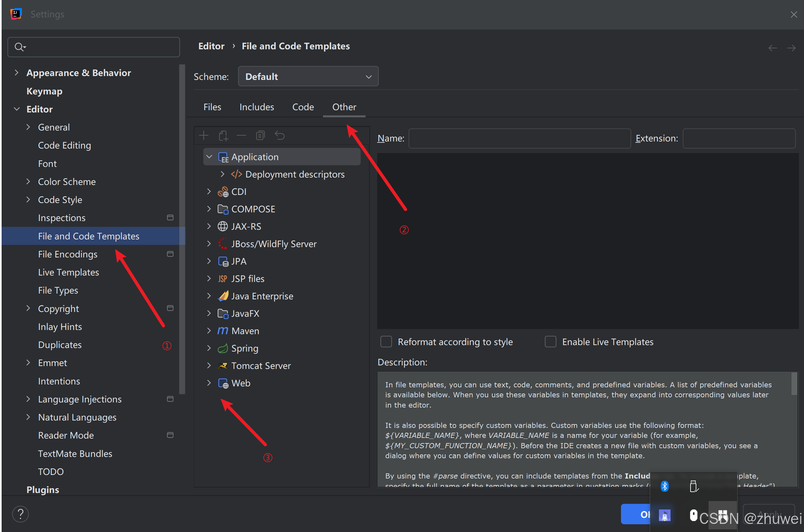Toggle Enable Live Templates checkbox
The width and height of the screenshot is (804, 532).
pos(550,342)
